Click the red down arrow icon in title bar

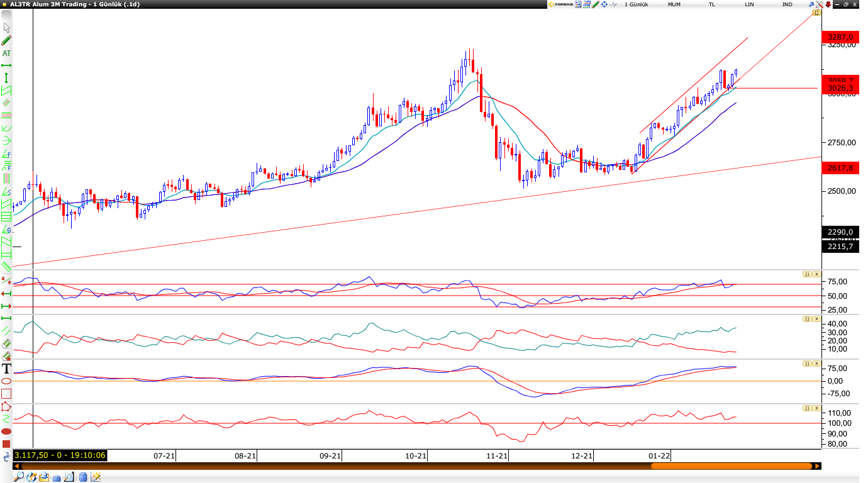828,4
